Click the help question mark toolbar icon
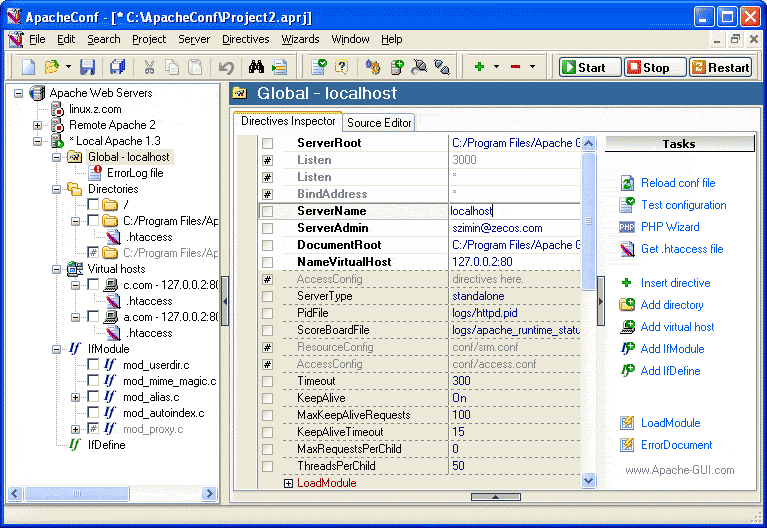This screenshot has width=767, height=528. click(x=341, y=67)
